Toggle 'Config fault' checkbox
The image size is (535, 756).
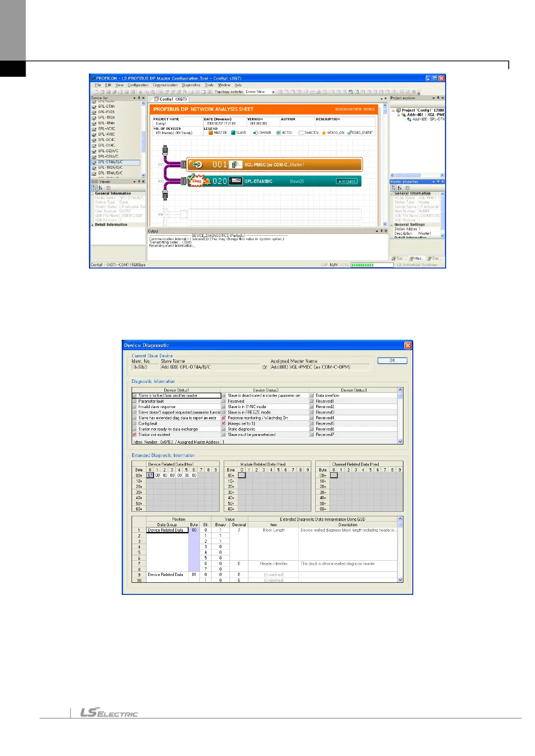point(134,423)
